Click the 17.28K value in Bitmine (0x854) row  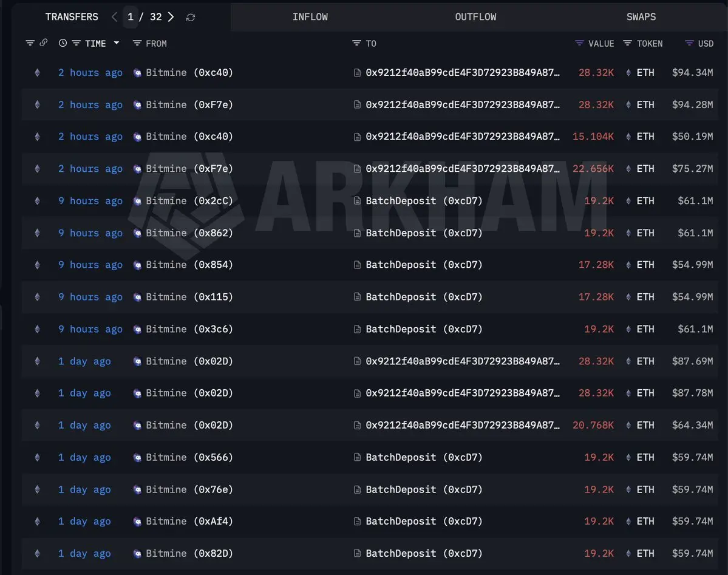596,265
